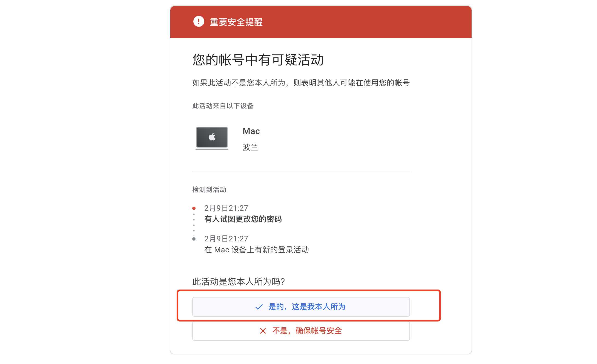Viewport: 597px width, 364px height.
Task: Click the Mac laptop device icon
Action: pyautogui.click(x=212, y=138)
